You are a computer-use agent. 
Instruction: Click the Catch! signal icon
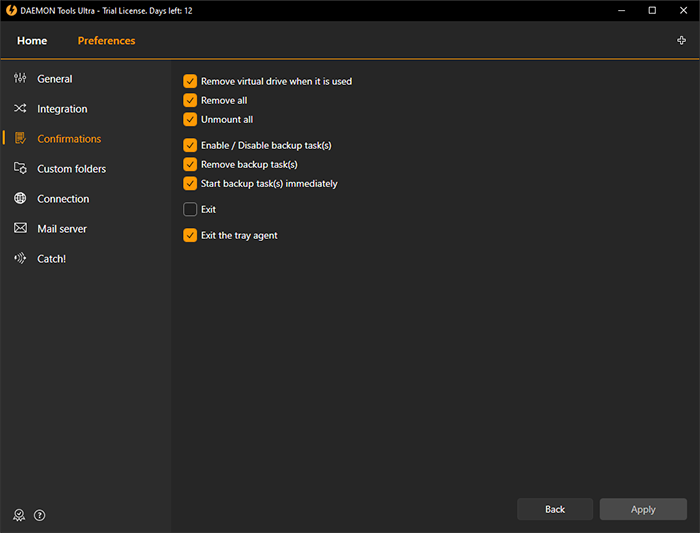click(x=20, y=258)
